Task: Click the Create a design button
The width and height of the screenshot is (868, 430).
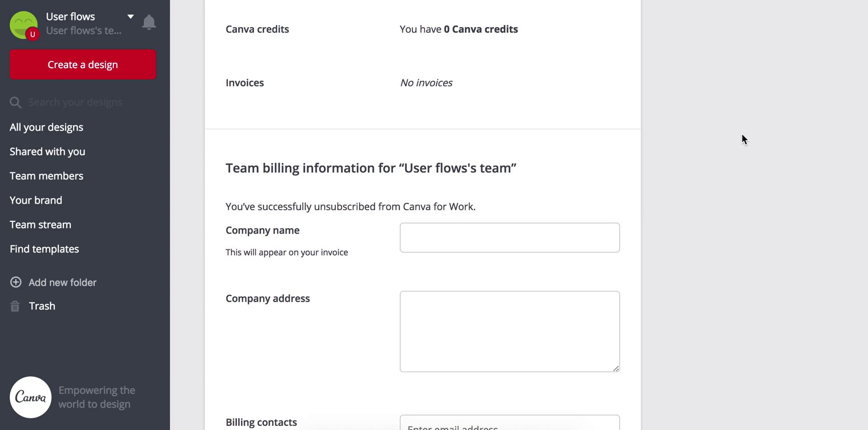Action: point(83,65)
